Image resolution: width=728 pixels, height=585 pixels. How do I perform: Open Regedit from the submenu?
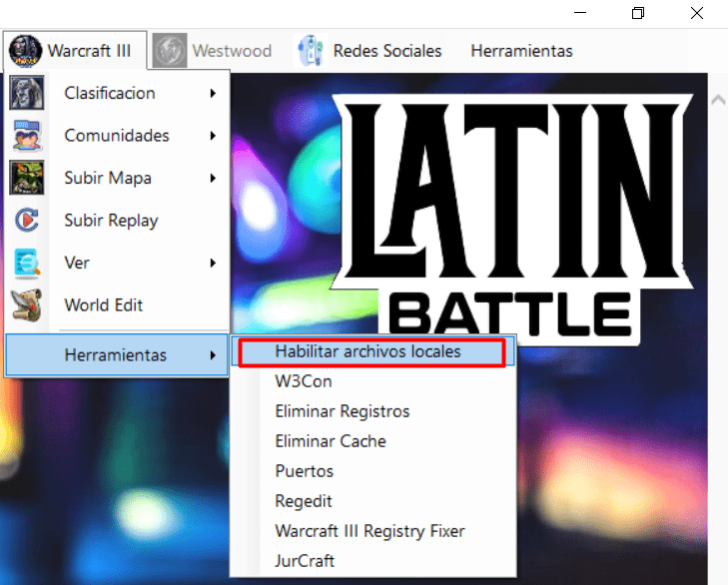[x=373, y=501]
